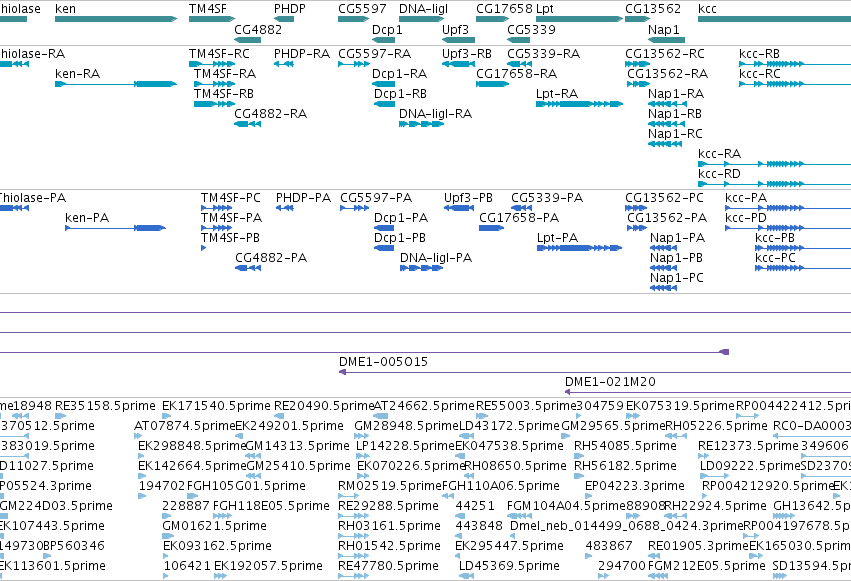The height and width of the screenshot is (581, 851).
Task: Select the 'kcc-RB' transcript label
Action: 759,54
